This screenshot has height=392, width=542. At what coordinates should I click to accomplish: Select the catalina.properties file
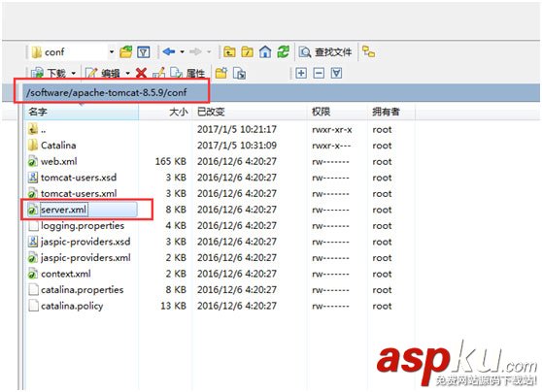tap(82, 290)
